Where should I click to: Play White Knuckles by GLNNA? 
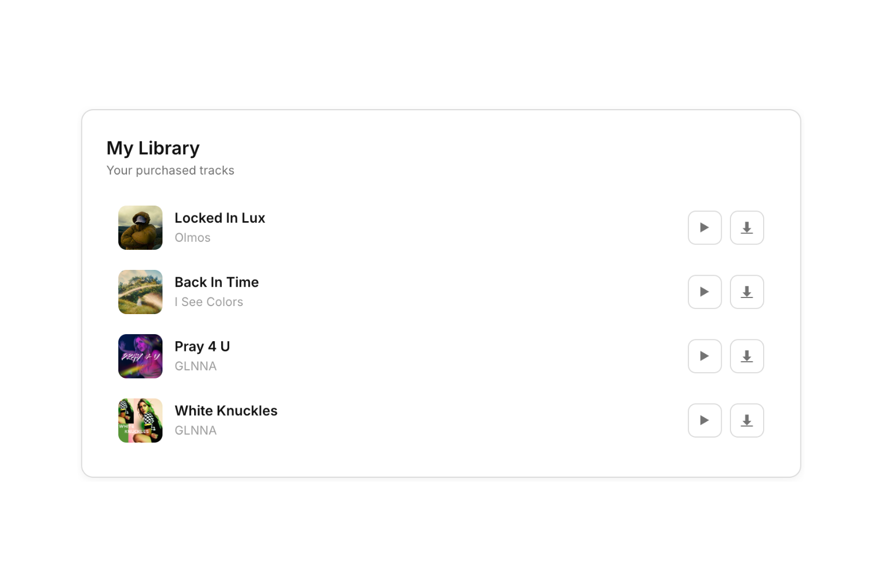tap(705, 420)
